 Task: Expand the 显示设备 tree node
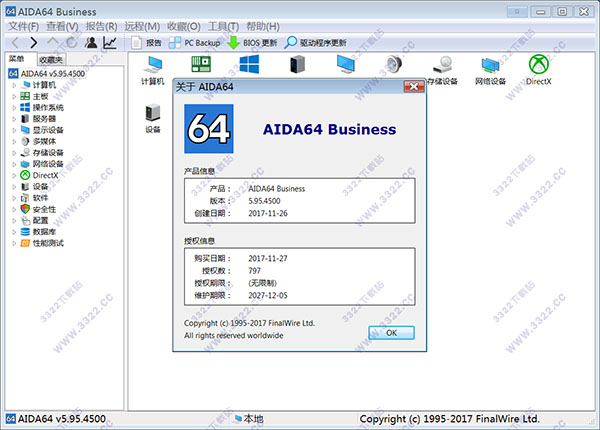click(14, 130)
